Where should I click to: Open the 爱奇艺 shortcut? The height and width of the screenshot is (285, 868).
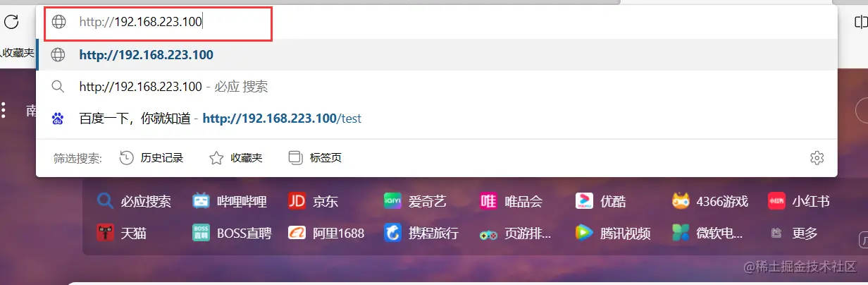tap(415, 202)
